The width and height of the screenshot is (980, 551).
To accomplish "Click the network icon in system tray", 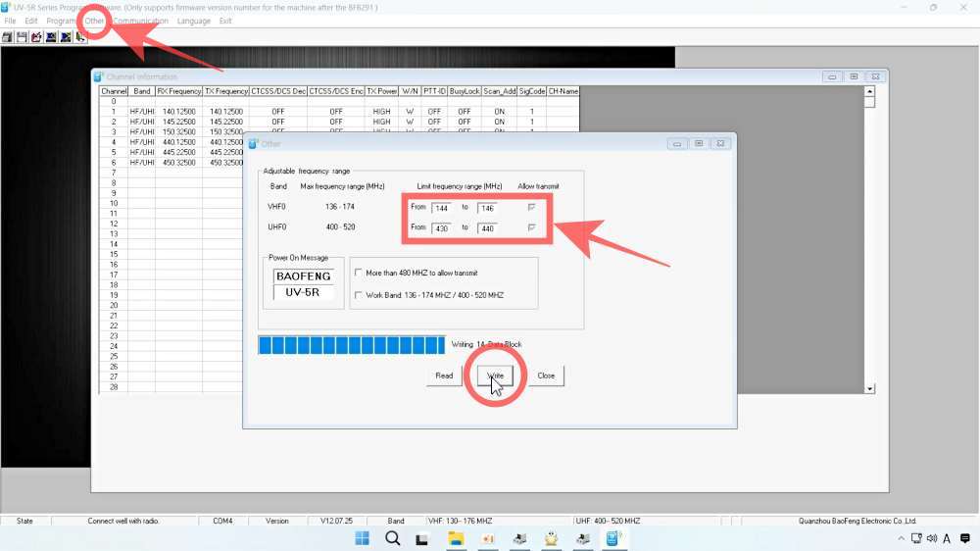I will coord(916,538).
